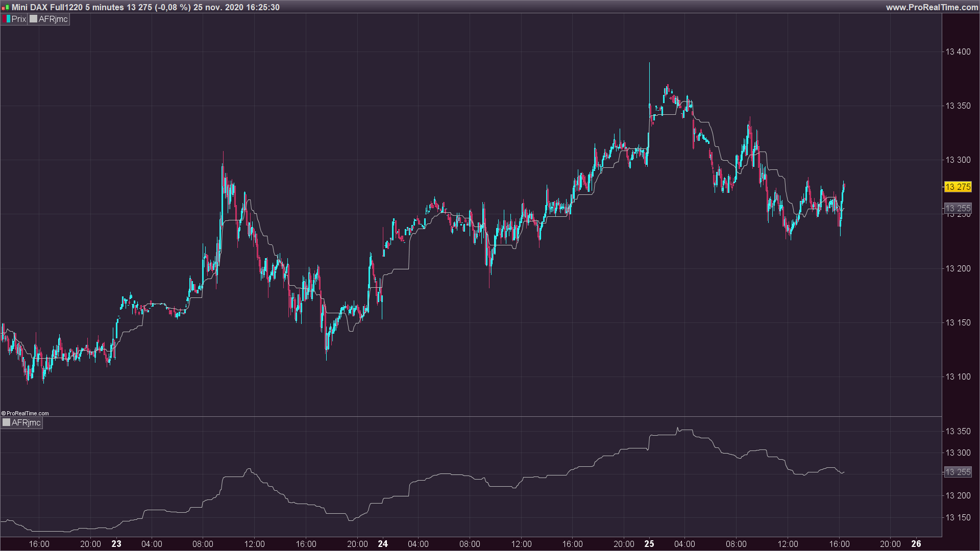Open the www.ProRealTime.com link
The height and width of the screenshot is (551, 980).
(932, 7)
